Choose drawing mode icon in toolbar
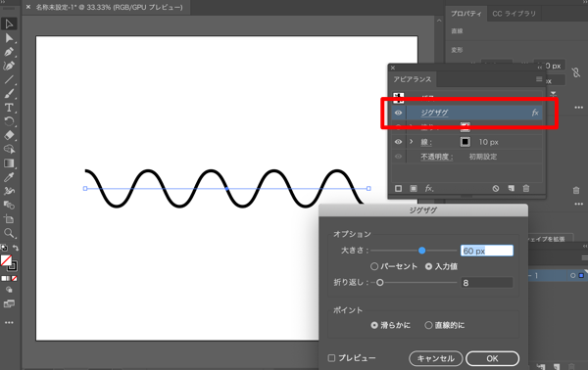This screenshot has height=370, width=588. (9, 290)
